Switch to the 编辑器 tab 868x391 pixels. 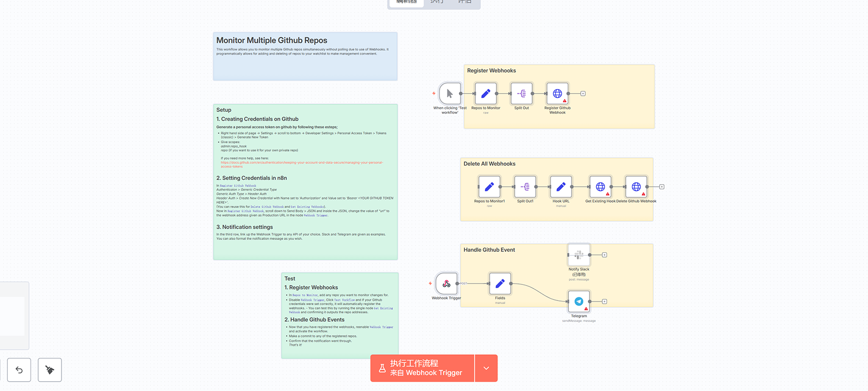407,2
